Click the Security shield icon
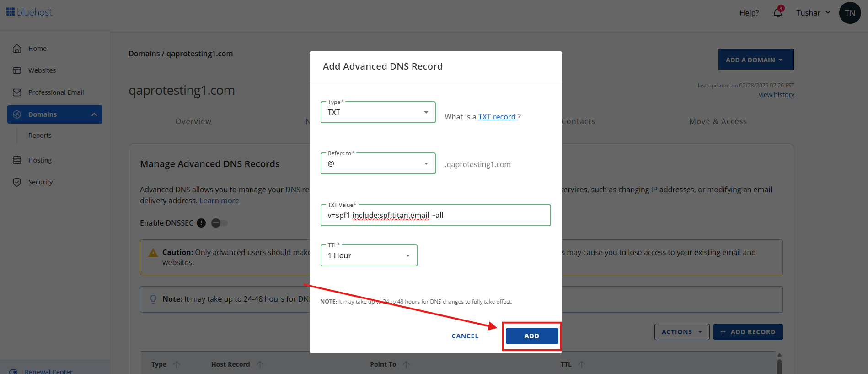 (16, 182)
